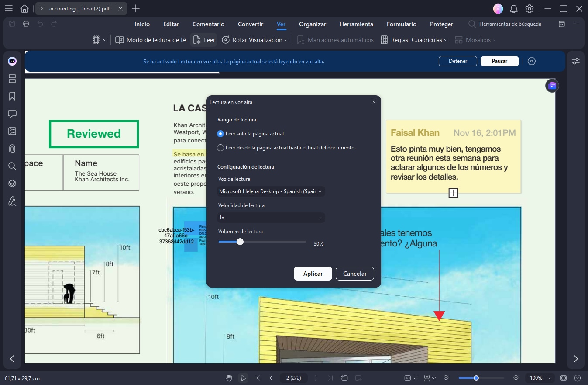Open the search panel in sidebar
The width and height of the screenshot is (588, 385).
point(12,166)
